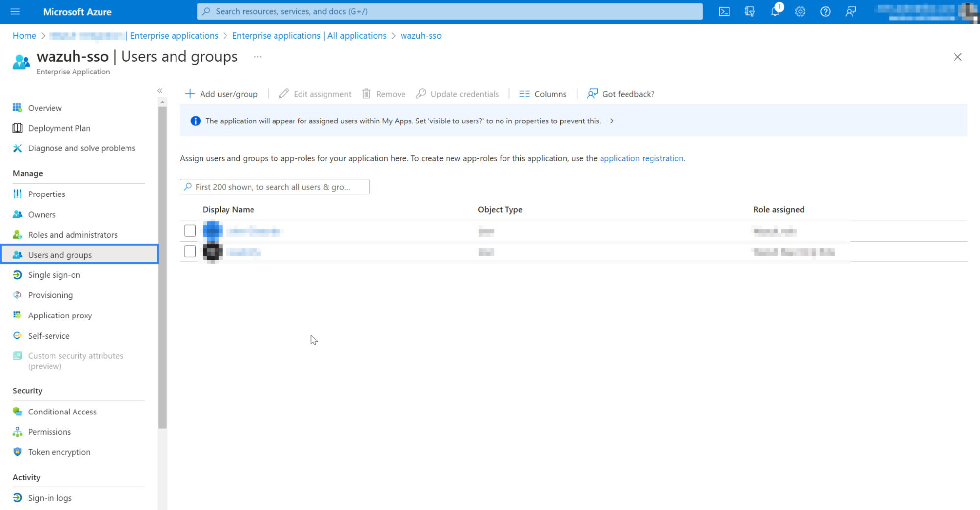
Task: Open the help question mark icon
Action: click(826, 11)
